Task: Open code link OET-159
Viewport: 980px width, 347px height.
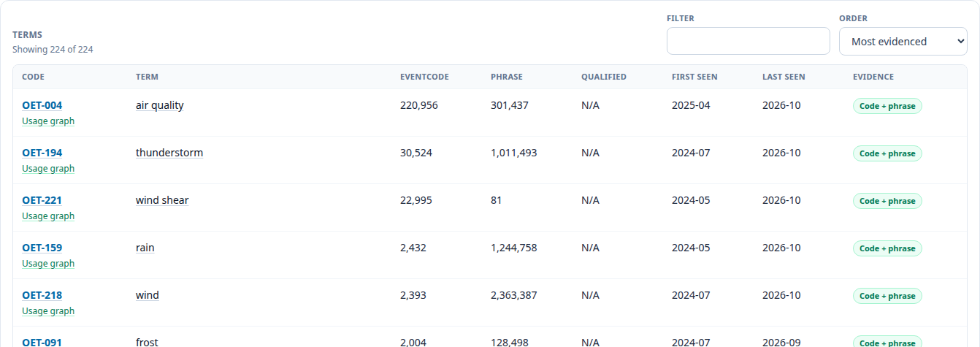Action: (42, 248)
